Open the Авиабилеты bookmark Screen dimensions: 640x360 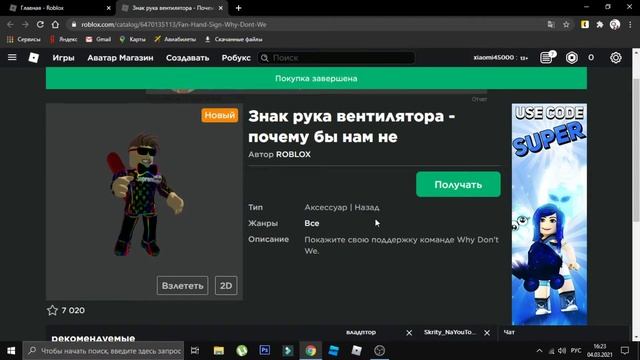[175, 39]
